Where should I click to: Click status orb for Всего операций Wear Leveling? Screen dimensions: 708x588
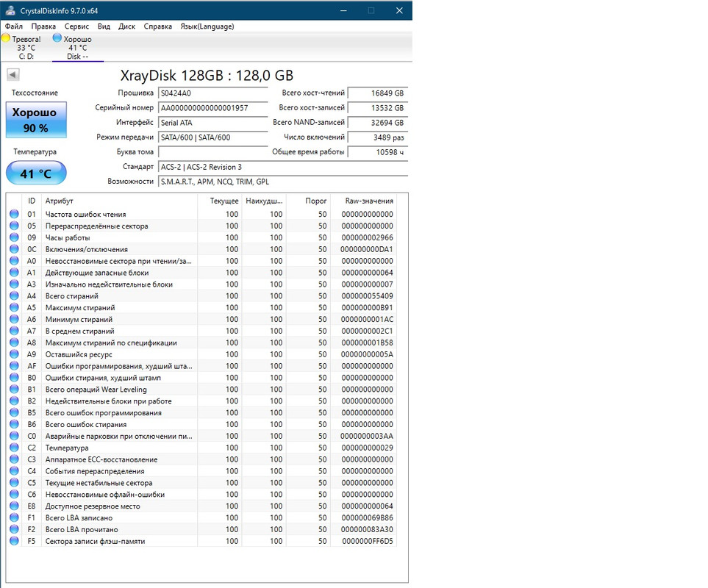tap(14, 389)
